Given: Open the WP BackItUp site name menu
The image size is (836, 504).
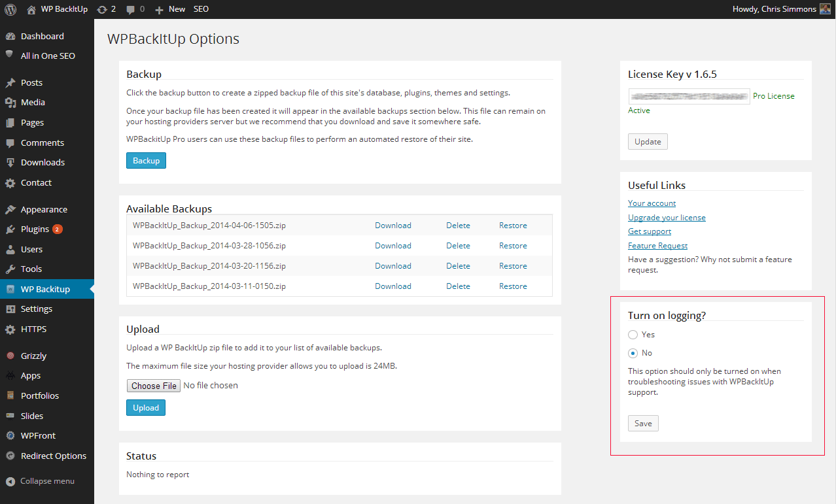Looking at the screenshot, I should 64,9.
